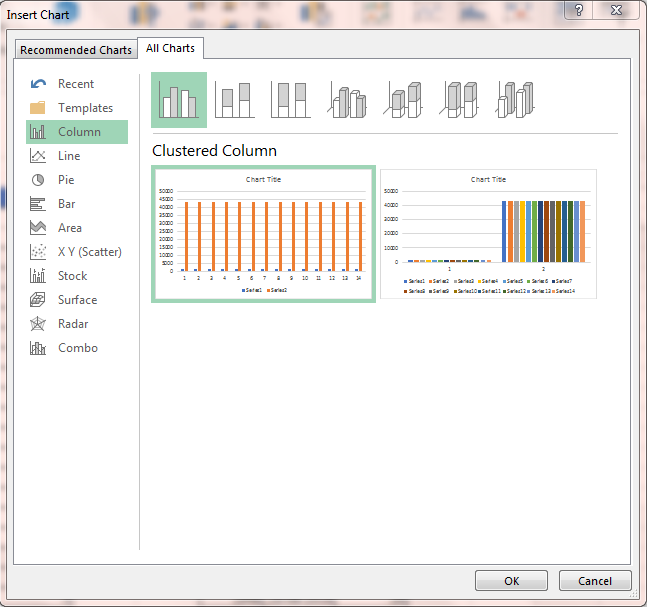Click the Bar chart category icon
Viewport: 647px width, 607px height.
(38, 204)
